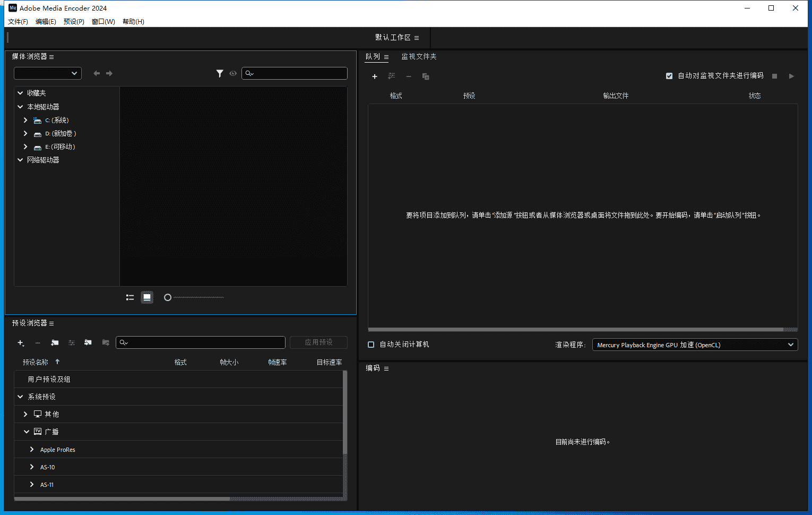Collapse the 系统预设 group
The image size is (812, 515).
(x=20, y=397)
